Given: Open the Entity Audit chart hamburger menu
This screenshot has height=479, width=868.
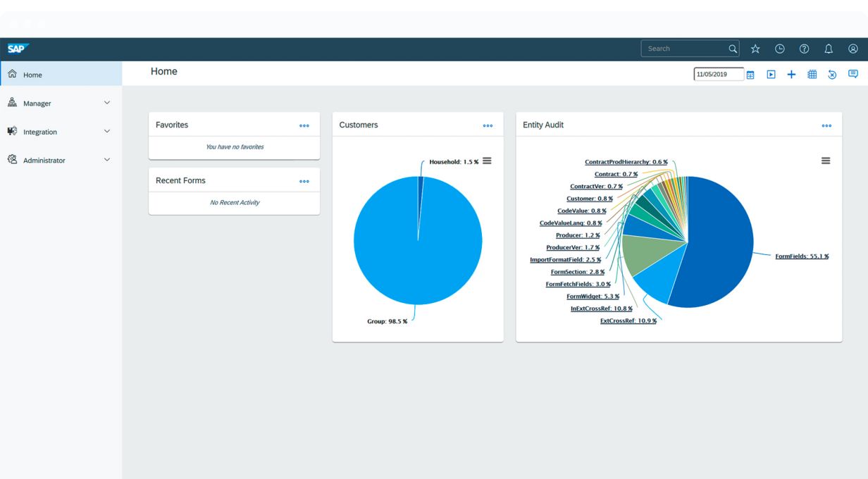Looking at the screenshot, I should 826,161.
